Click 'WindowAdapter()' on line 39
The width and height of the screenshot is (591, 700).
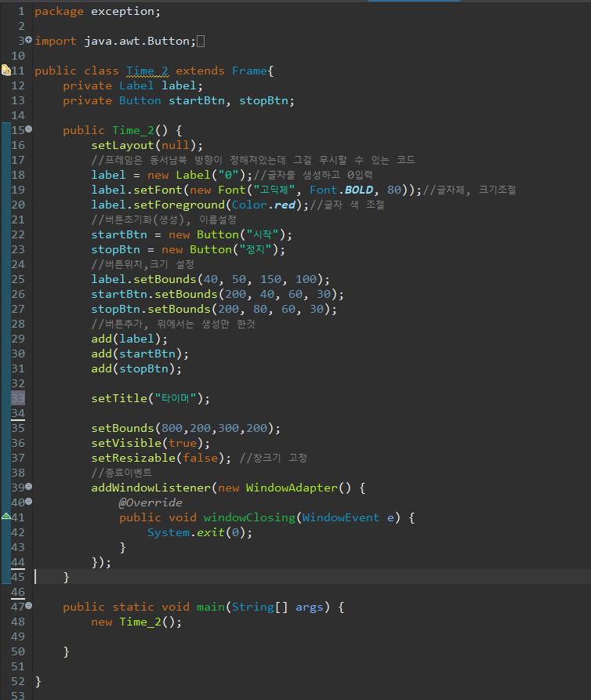[298, 488]
